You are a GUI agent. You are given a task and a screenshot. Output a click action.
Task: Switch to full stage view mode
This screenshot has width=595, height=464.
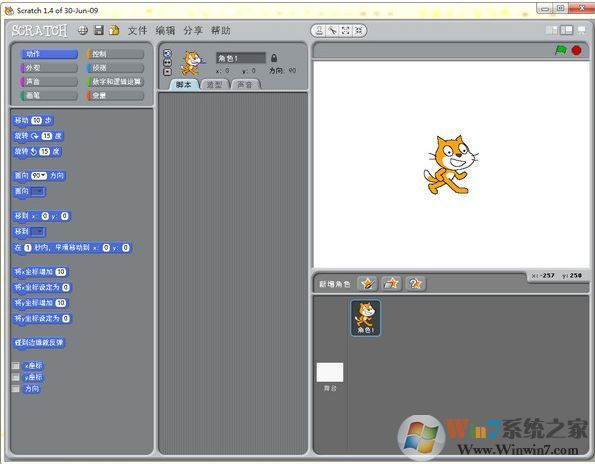pyautogui.click(x=567, y=30)
